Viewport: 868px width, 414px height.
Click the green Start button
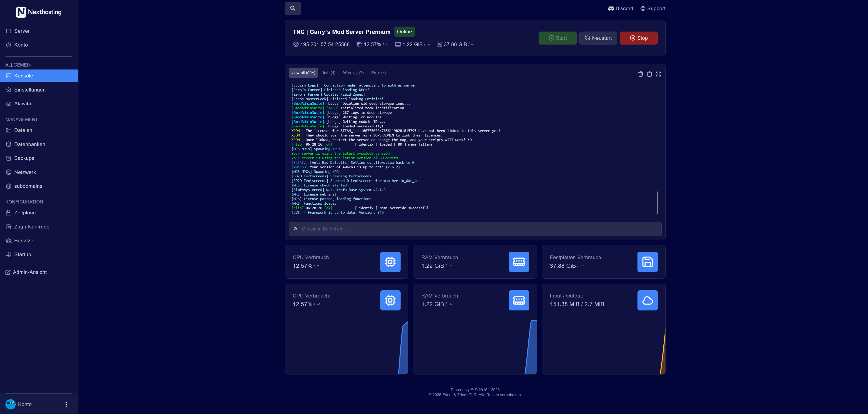tap(557, 38)
